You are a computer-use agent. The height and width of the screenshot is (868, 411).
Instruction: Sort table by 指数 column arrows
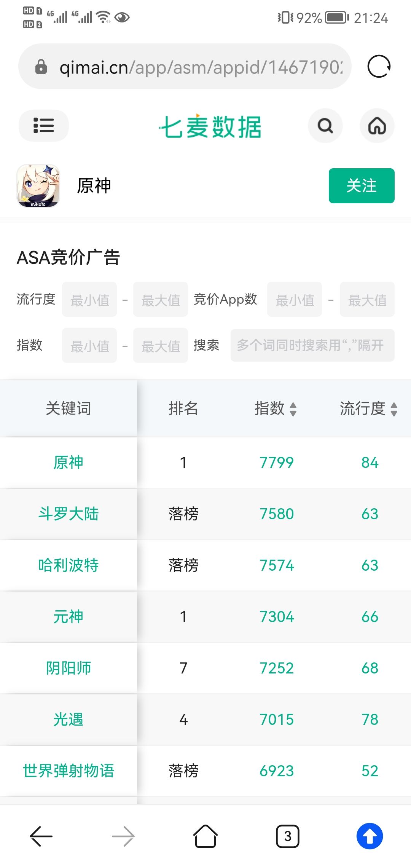(293, 409)
